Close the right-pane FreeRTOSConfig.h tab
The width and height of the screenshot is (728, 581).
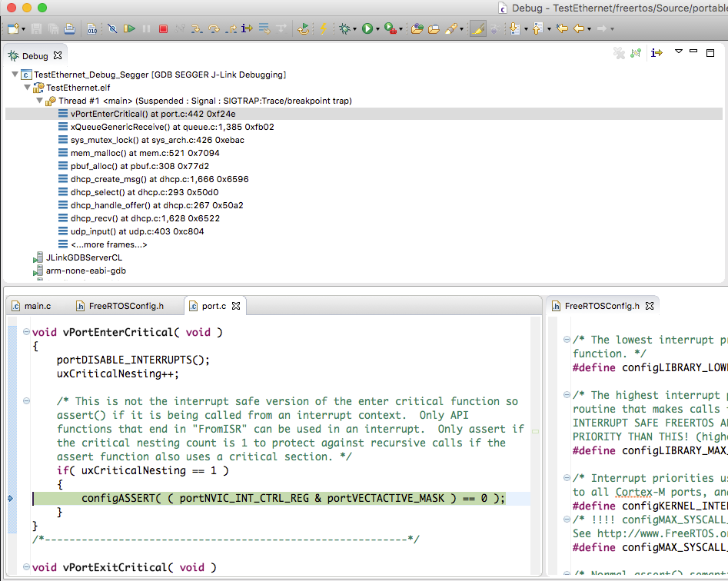pyautogui.click(x=650, y=306)
